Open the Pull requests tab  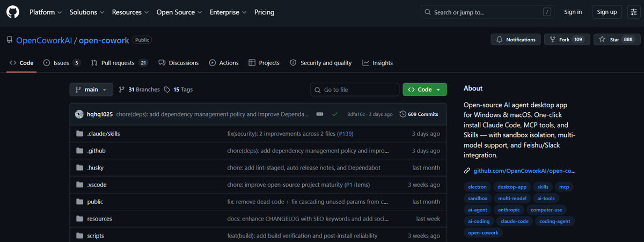click(120, 63)
